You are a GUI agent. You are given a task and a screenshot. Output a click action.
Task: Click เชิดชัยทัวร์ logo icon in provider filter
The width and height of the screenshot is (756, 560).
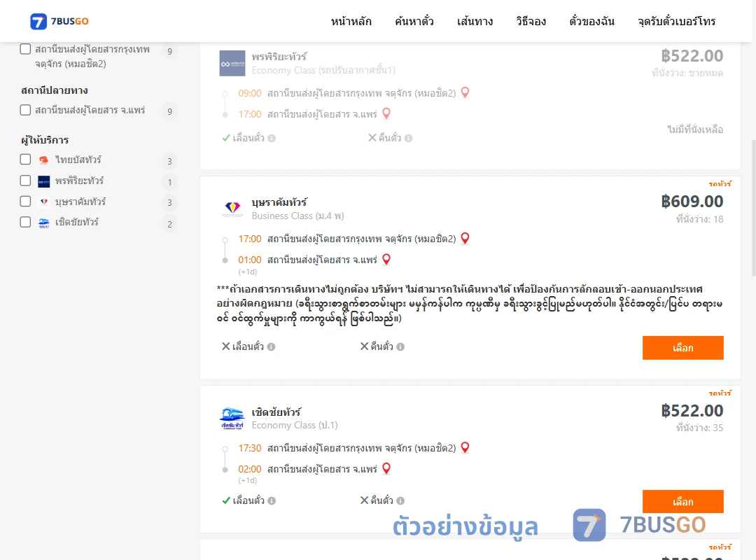44,223
